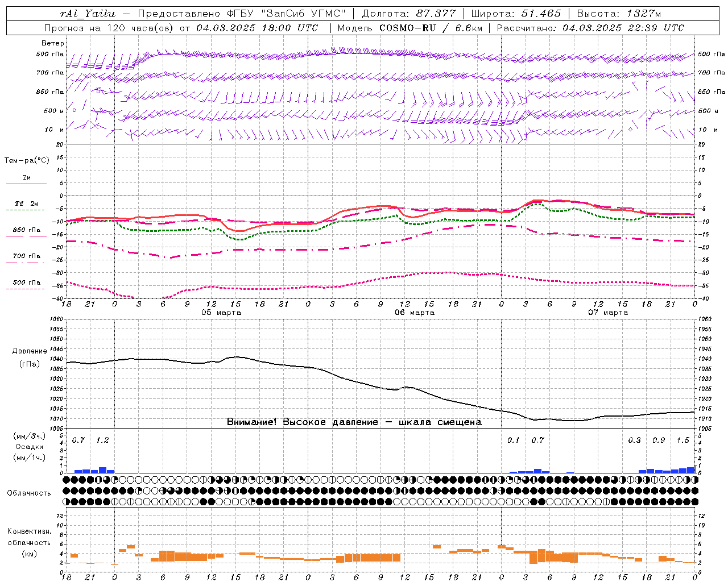728x582 pixels.
Task: Click the forecast start time 04.03.2025 18:00 UTC
Action: tap(257, 28)
